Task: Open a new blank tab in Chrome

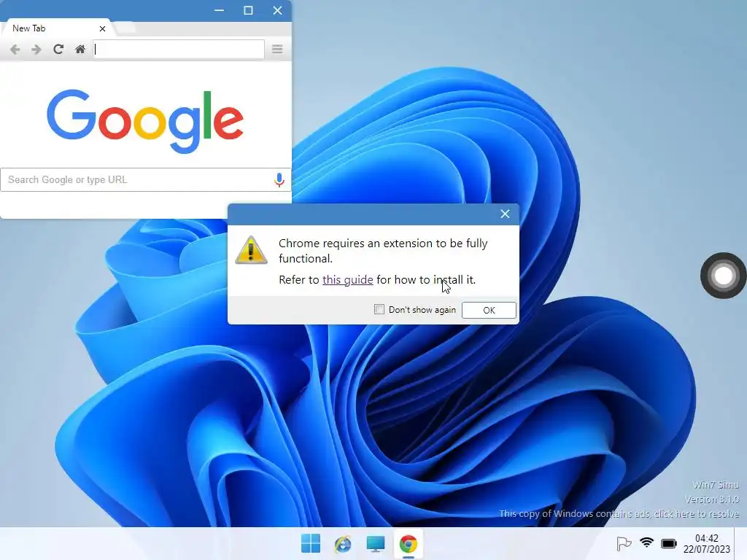Action: 125,28
